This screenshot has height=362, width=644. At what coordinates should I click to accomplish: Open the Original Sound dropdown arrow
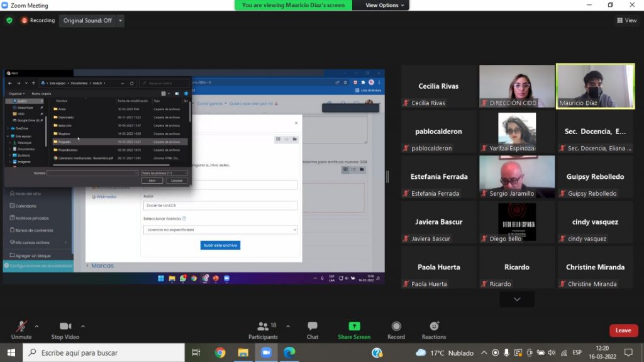click(x=121, y=20)
